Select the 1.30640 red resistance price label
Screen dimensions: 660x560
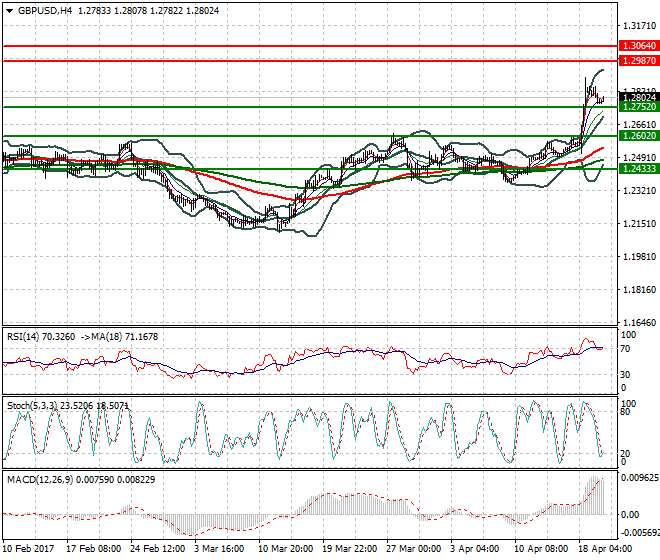(639, 46)
